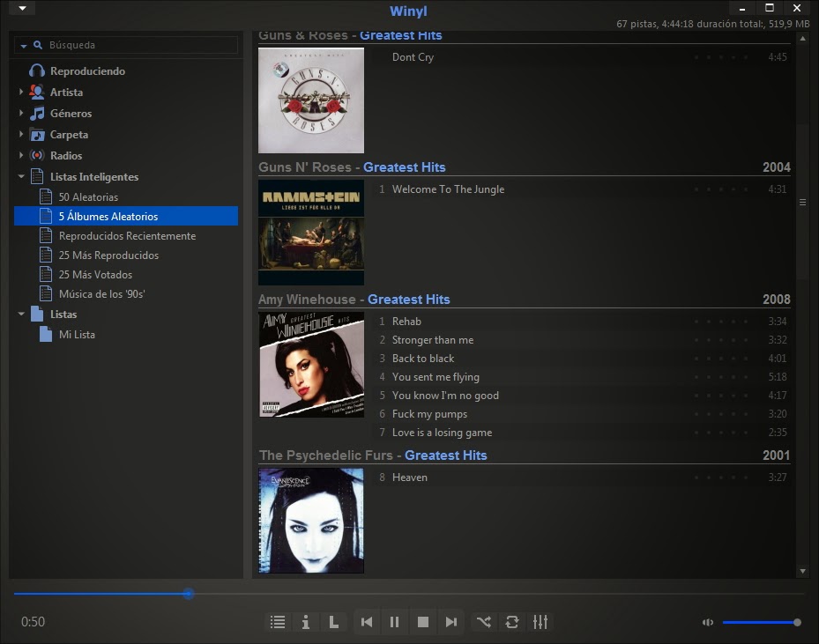This screenshot has height=644, width=819.
Task: Open the track info 'i' icon
Action: [306, 622]
